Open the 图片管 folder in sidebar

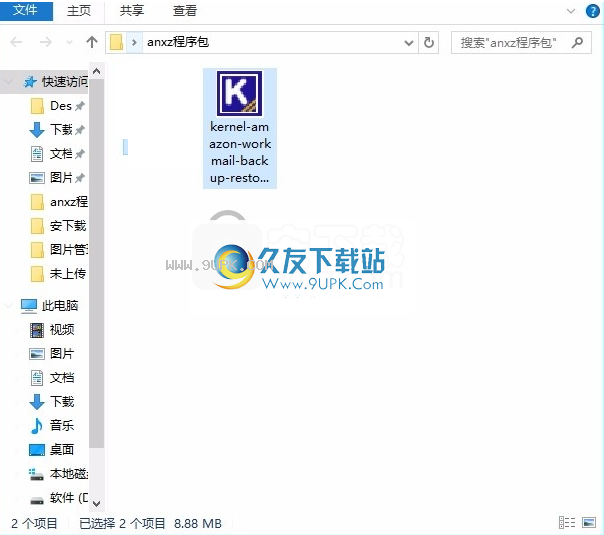(69, 249)
